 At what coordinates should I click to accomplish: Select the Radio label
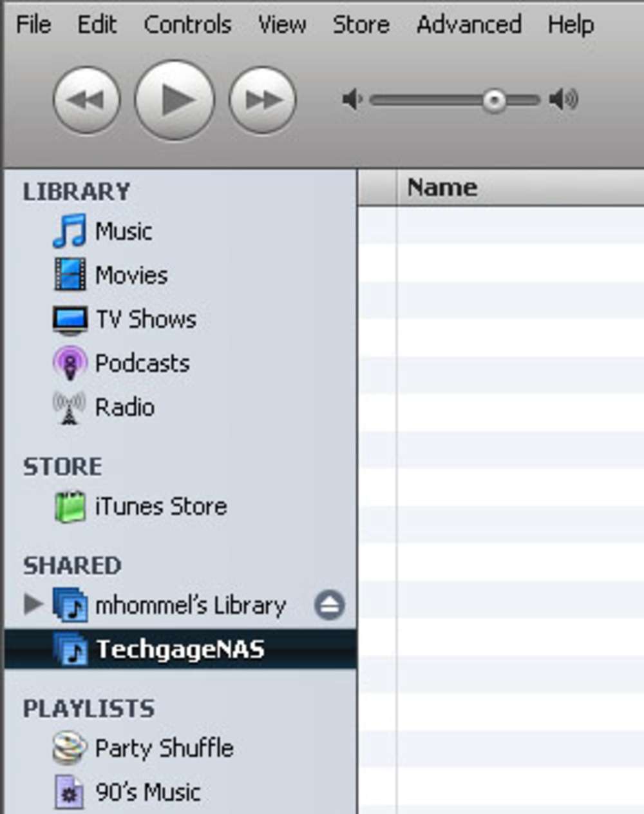[x=125, y=407]
